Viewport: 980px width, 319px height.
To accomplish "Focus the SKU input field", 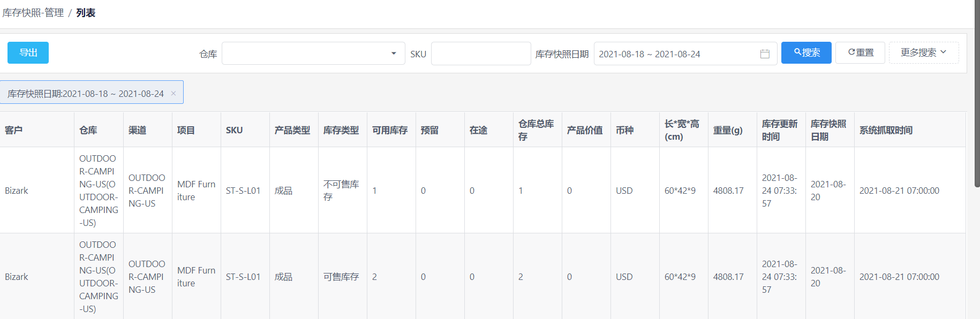I will tap(481, 54).
